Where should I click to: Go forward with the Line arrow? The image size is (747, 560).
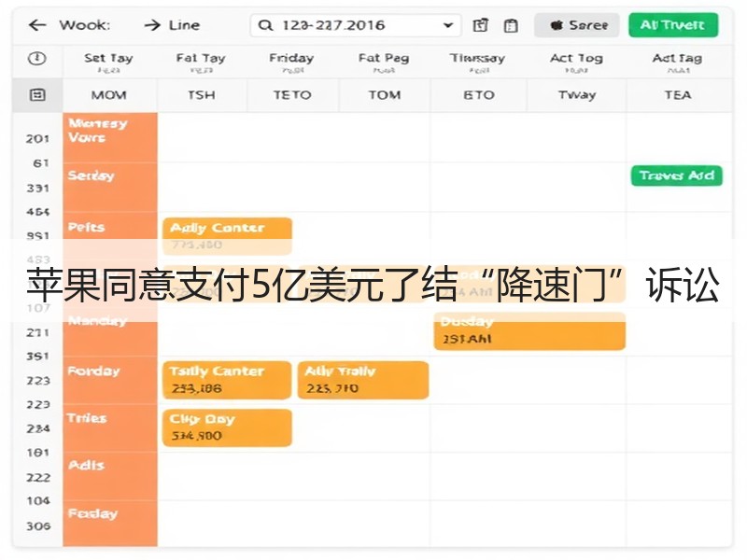pyautogui.click(x=152, y=25)
